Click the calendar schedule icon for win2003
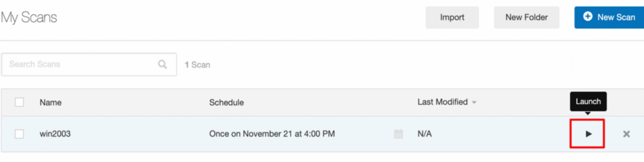The height and width of the screenshot is (162, 644). pyautogui.click(x=398, y=134)
